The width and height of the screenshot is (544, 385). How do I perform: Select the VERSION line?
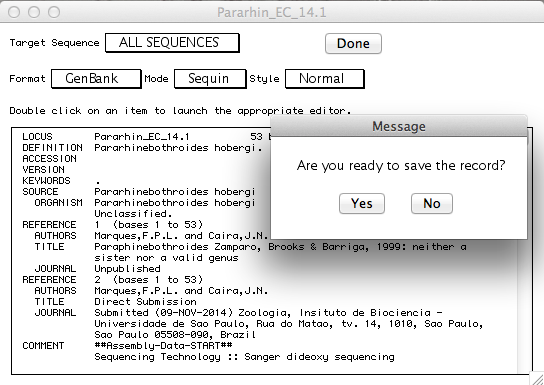43,170
